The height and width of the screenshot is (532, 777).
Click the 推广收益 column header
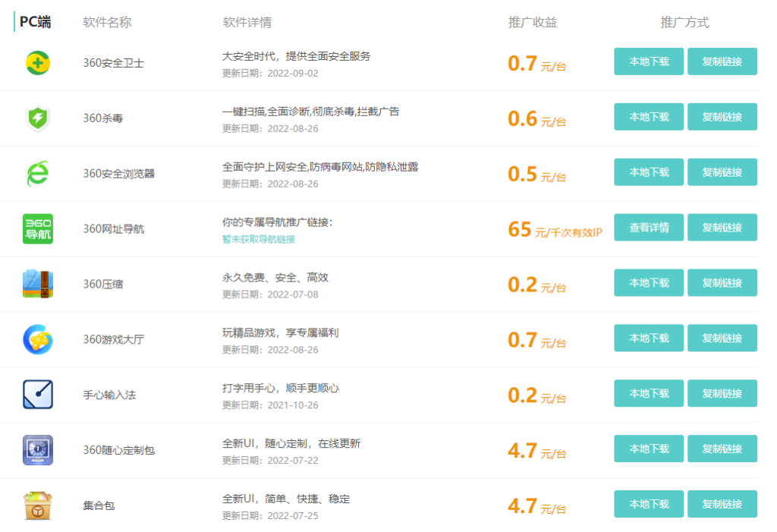533,22
